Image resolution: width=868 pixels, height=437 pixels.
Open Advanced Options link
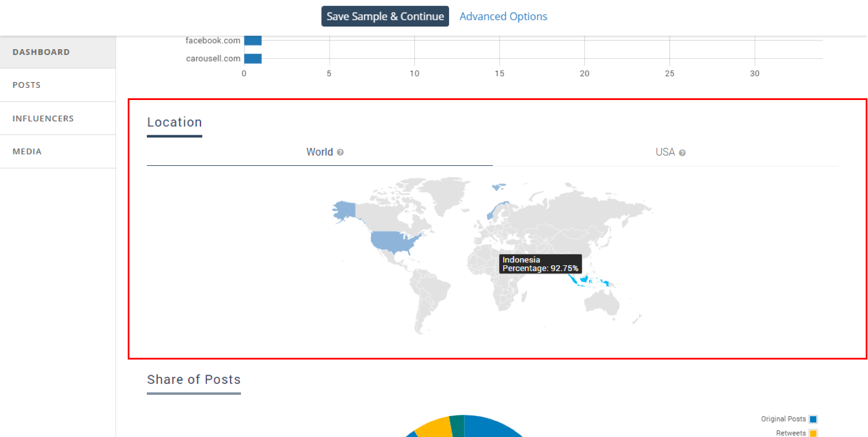(503, 16)
